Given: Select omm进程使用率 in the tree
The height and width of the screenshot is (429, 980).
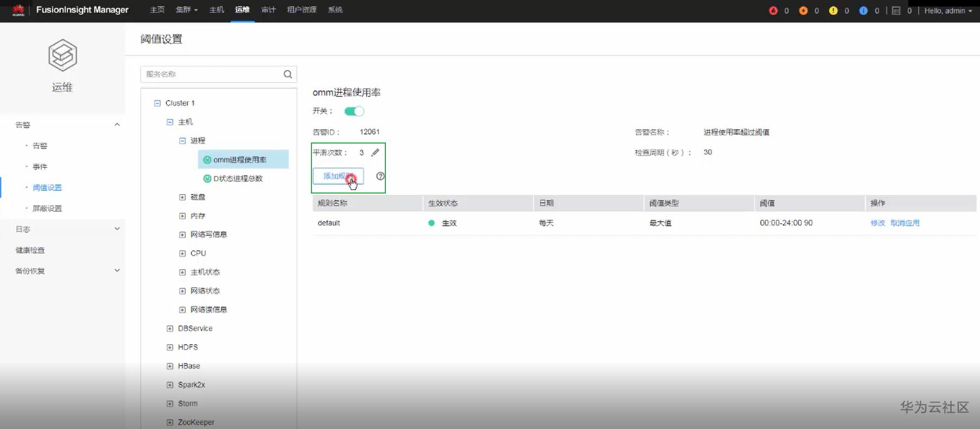Looking at the screenshot, I should click(243, 159).
